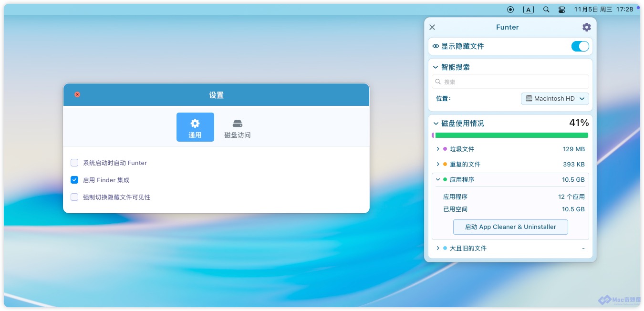Screen dimensions: 644x311
Task: Check 强制切换隐藏文件可见性 checkbox
Action: coord(74,197)
